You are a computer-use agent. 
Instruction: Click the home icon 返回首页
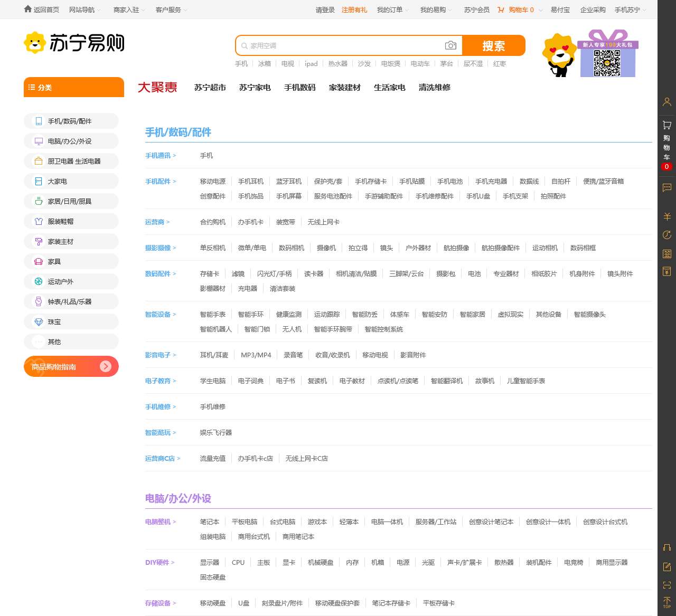(27, 10)
